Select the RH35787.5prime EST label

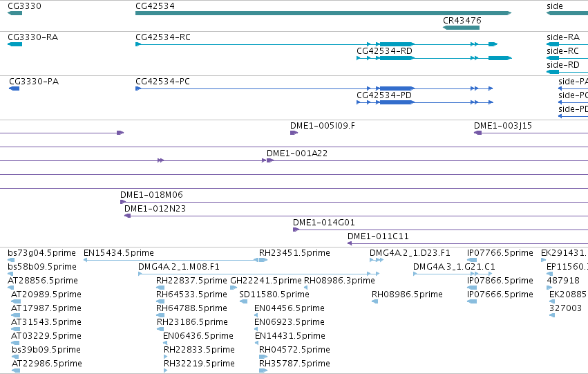pyautogui.click(x=294, y=364)
